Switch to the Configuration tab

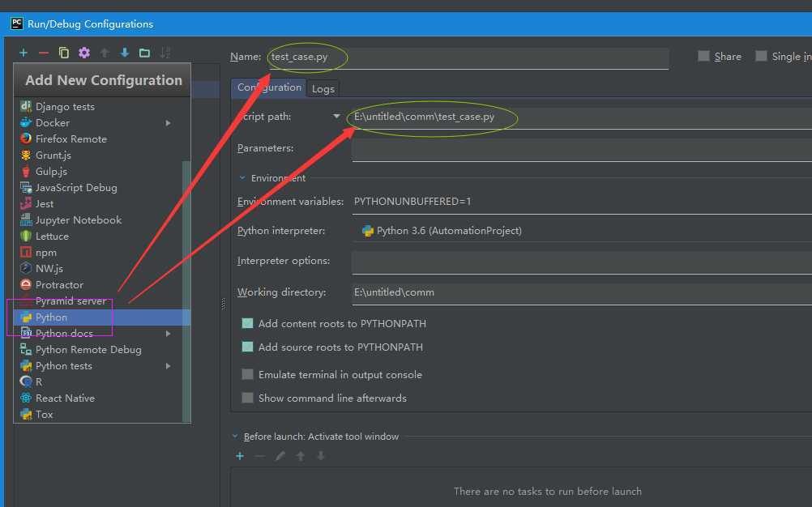point(269,88)
